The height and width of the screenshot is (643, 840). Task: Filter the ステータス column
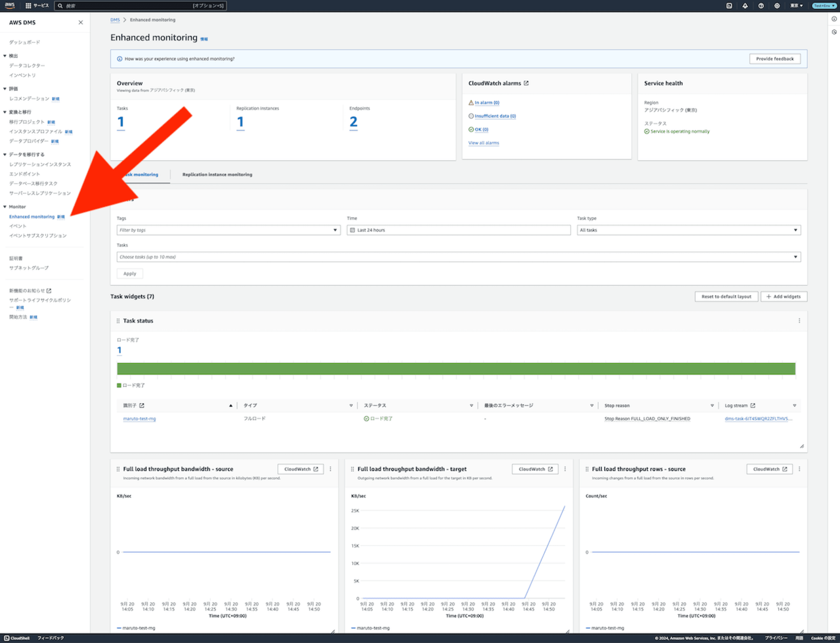click(x=471, y=406)
